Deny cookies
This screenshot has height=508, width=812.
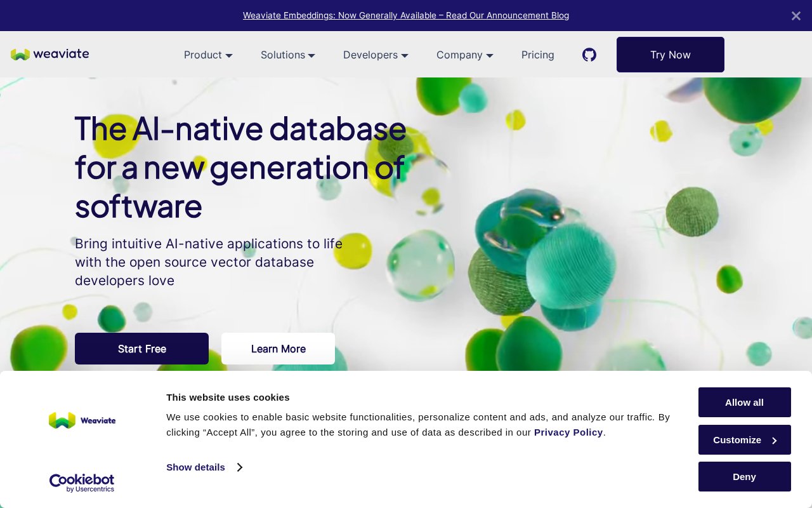pyautogui.click(x=745, y=476)
